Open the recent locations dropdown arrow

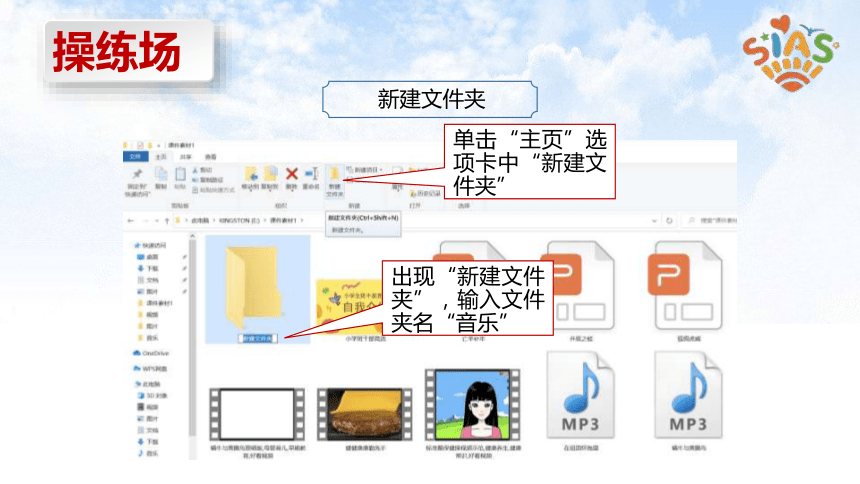(x=157, y=221)
